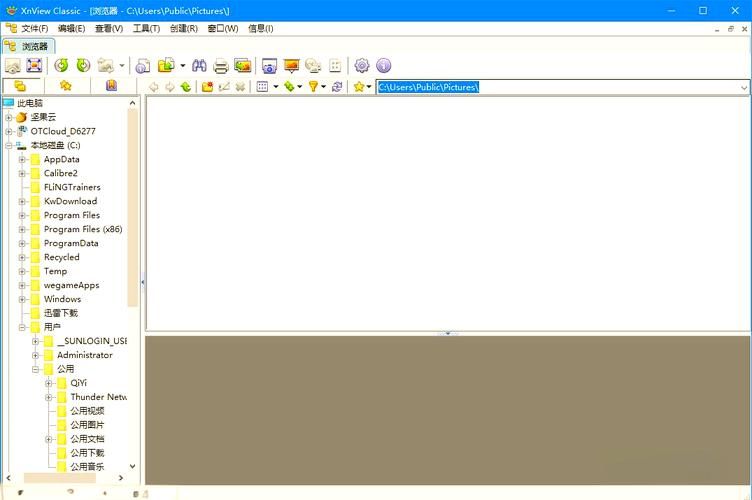The image size is (752, 500).
Task: Click the Sort by toolbar icon
Action: [289, 87]
